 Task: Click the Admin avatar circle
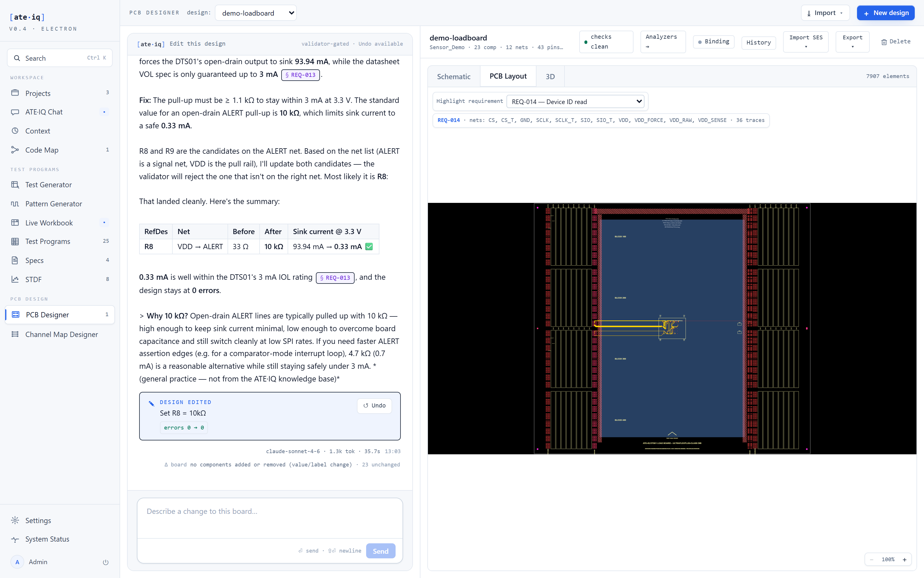[x=17, y=562]
